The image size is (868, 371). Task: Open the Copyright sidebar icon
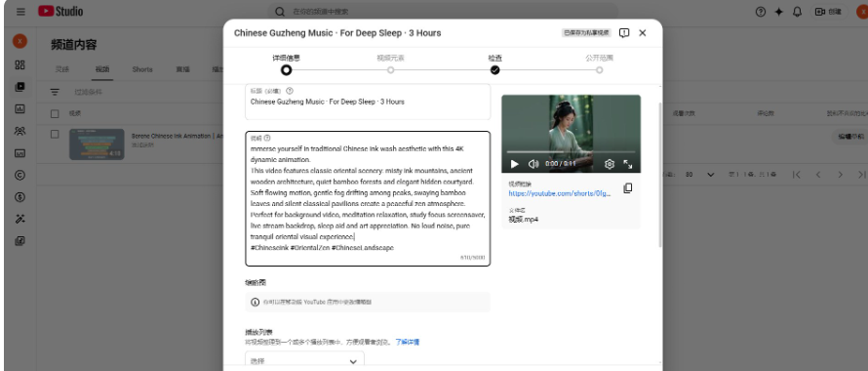[x=20, y=175]
